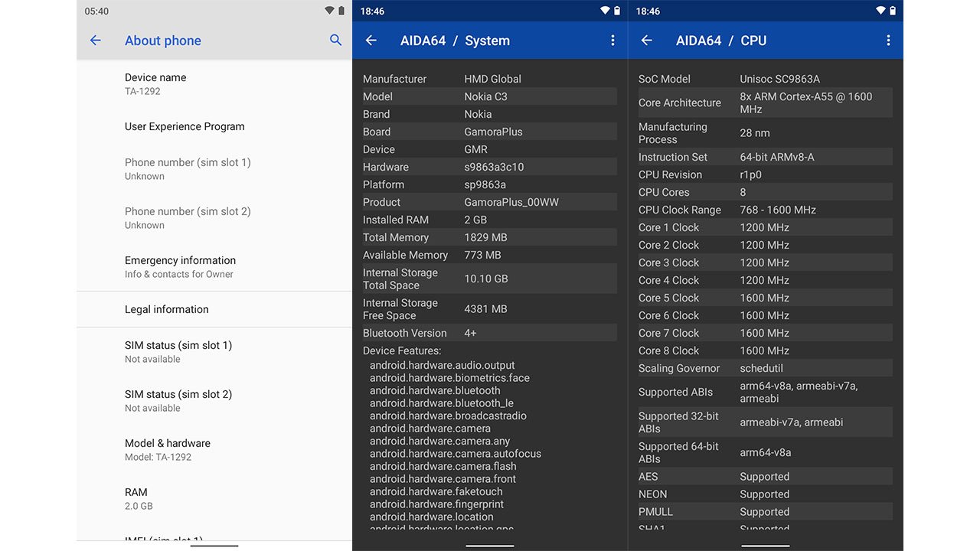Screen dimensions: 980x551
Task: Select SoC Model Unisoc SC9863A row
Action: coord(766,79)
